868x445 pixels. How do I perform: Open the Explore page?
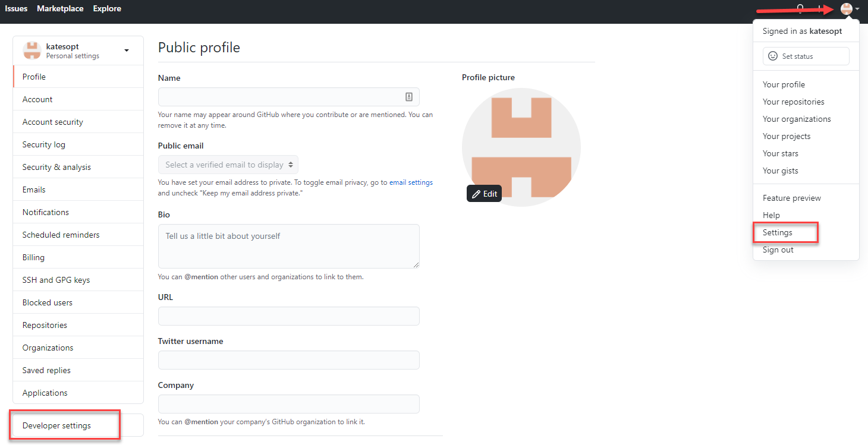point(106,8)
